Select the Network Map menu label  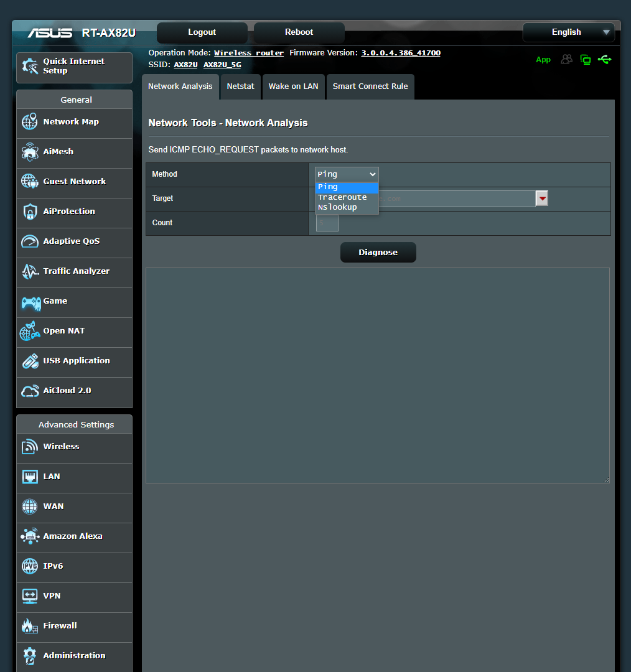pos(71,122)
